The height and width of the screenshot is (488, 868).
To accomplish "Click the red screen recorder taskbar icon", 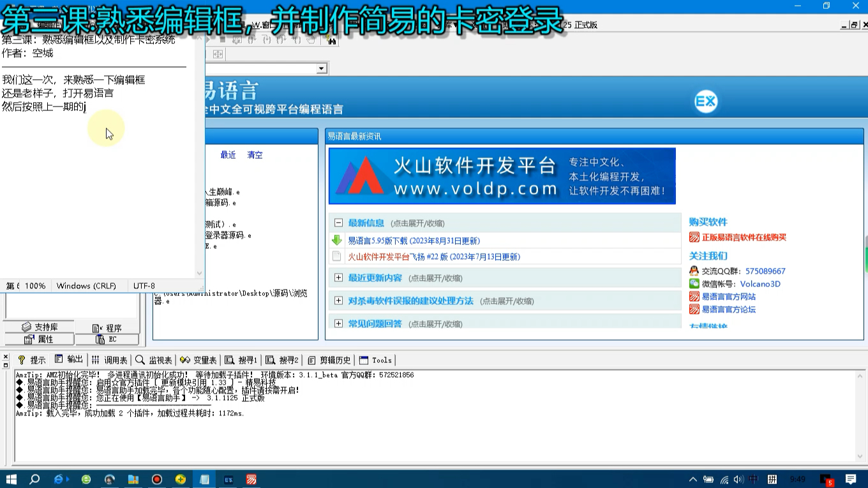I will [157, 479].
